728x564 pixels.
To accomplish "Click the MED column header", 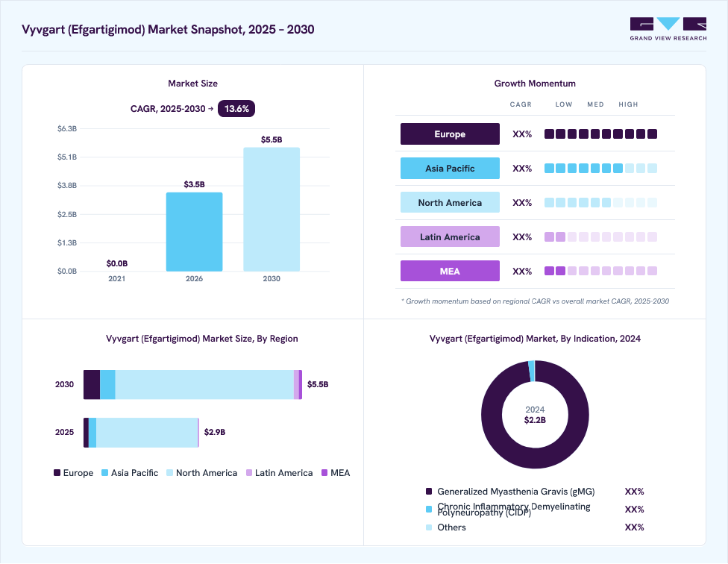I will pos(595,104).
